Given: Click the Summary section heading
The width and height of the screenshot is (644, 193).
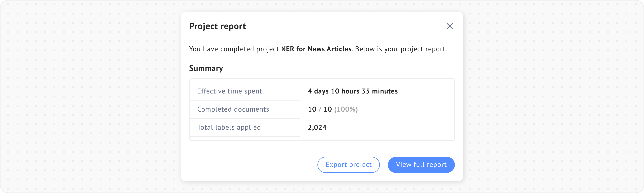Looking at the screenshot, I should pos(206,68).
